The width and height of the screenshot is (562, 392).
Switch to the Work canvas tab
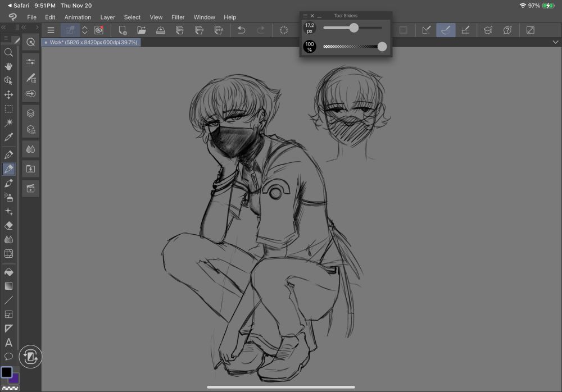coord(91,42)
